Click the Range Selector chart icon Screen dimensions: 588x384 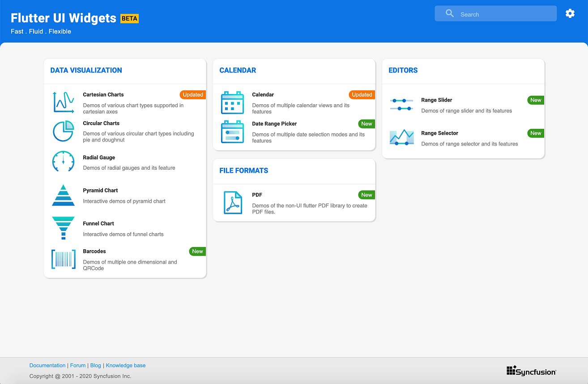pyautogui.click(x=401, y=137)
